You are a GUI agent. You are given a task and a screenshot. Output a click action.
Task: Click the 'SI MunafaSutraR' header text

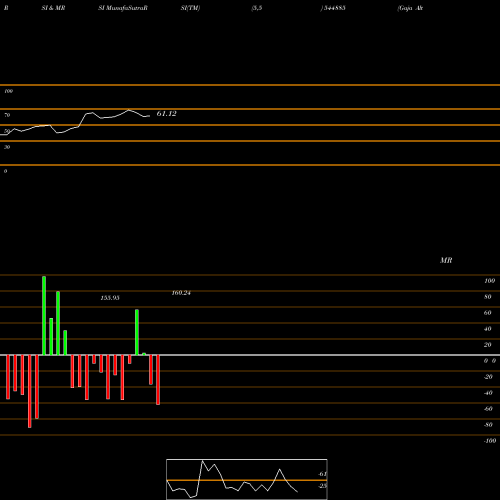click(123, 8)
